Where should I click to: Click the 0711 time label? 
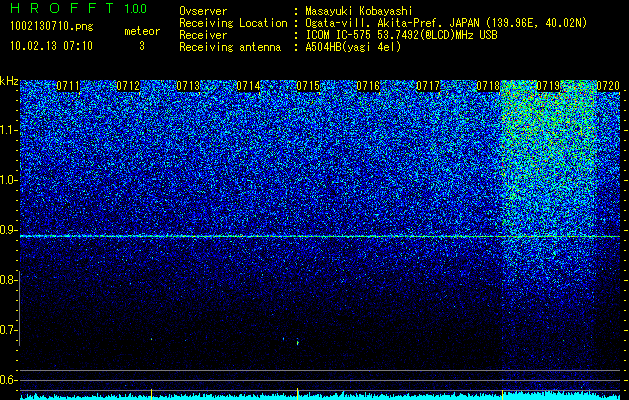[x=68, y=86]
